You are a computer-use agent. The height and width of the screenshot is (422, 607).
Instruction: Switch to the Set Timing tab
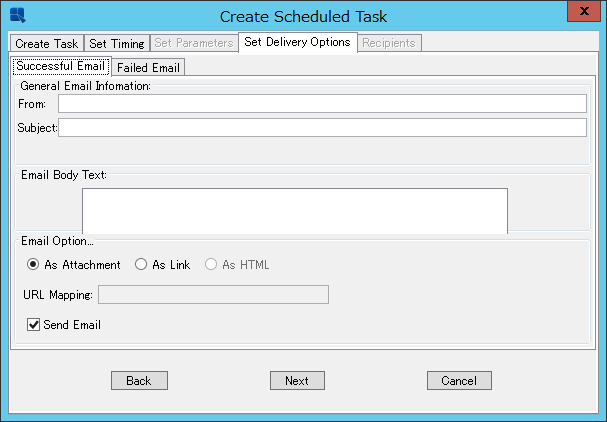(117, 43)
